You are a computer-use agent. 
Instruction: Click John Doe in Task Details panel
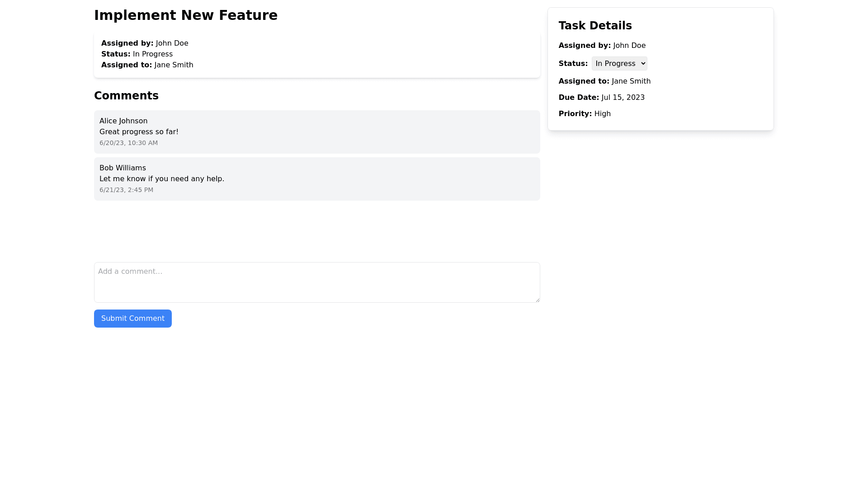[x=629, y=46]
